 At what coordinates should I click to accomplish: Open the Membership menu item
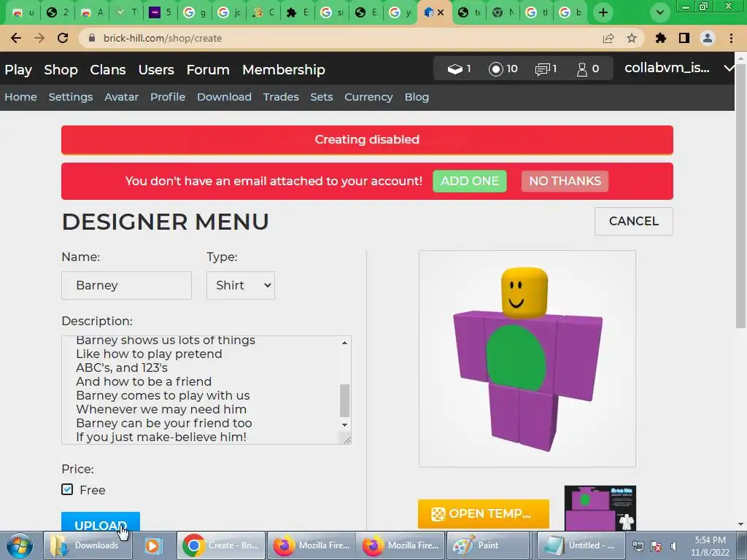(284, 69)
